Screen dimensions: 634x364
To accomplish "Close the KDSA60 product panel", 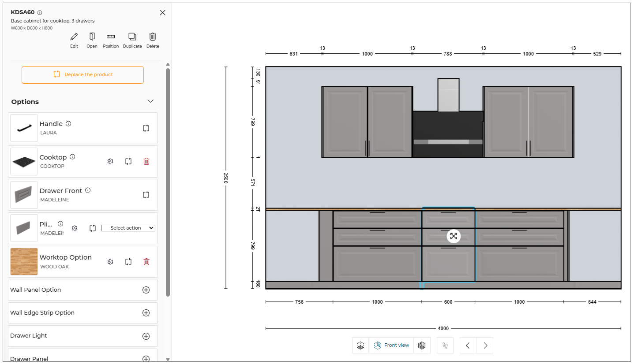I will (x=162, y=12).
